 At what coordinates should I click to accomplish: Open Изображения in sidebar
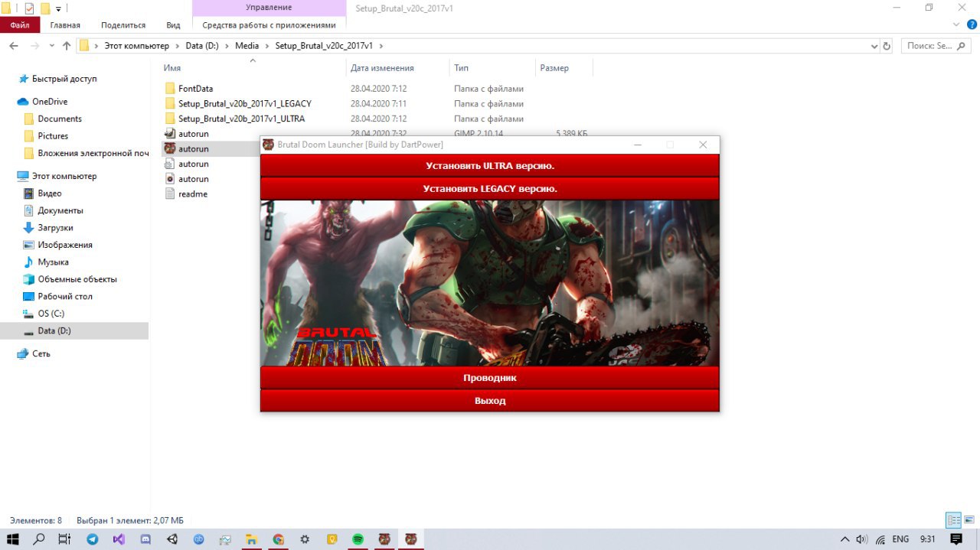pyautogui.click(x=65, y=245)
